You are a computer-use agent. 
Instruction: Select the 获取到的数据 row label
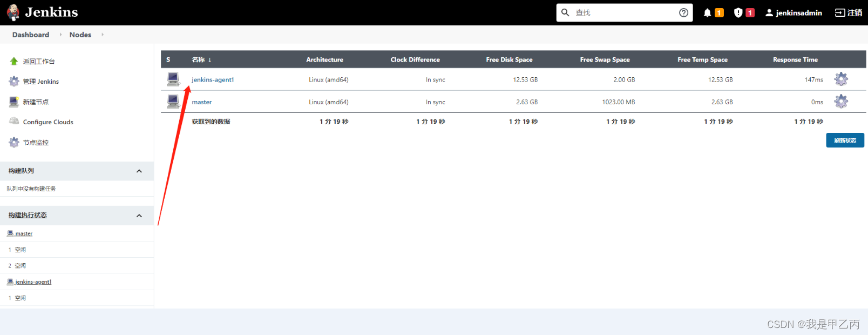[x=211, y=122]
